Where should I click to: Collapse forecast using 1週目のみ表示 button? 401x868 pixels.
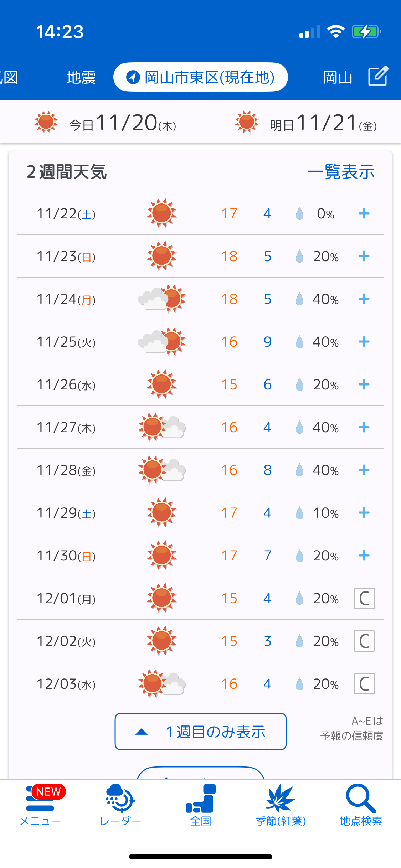pyautogui.click(x=201, y=732)
